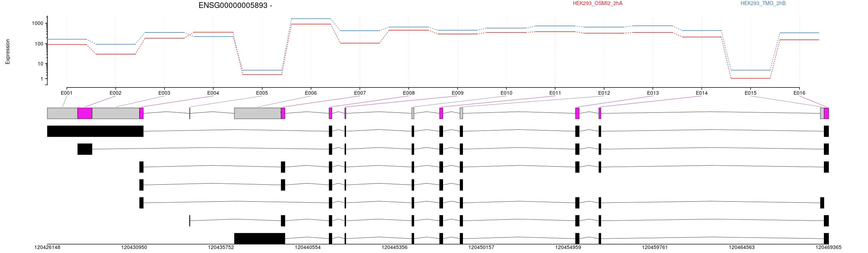Select the first gray exon bin in gene model
This screenshot has width=868, height=253.
(62, 113)
